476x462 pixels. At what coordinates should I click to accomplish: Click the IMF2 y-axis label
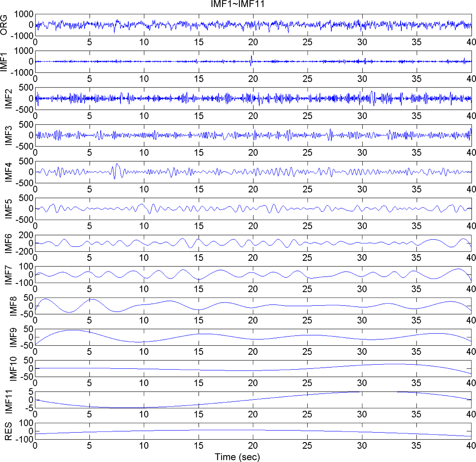click(9, 99)
